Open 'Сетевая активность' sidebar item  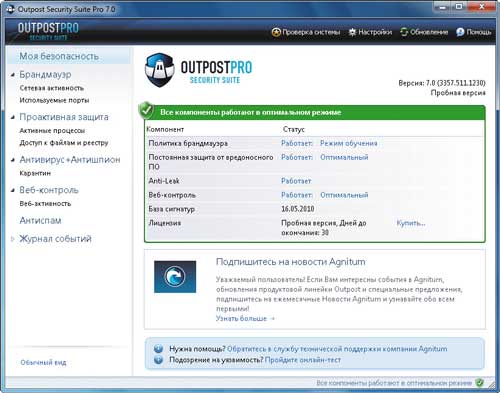(52, 88)
